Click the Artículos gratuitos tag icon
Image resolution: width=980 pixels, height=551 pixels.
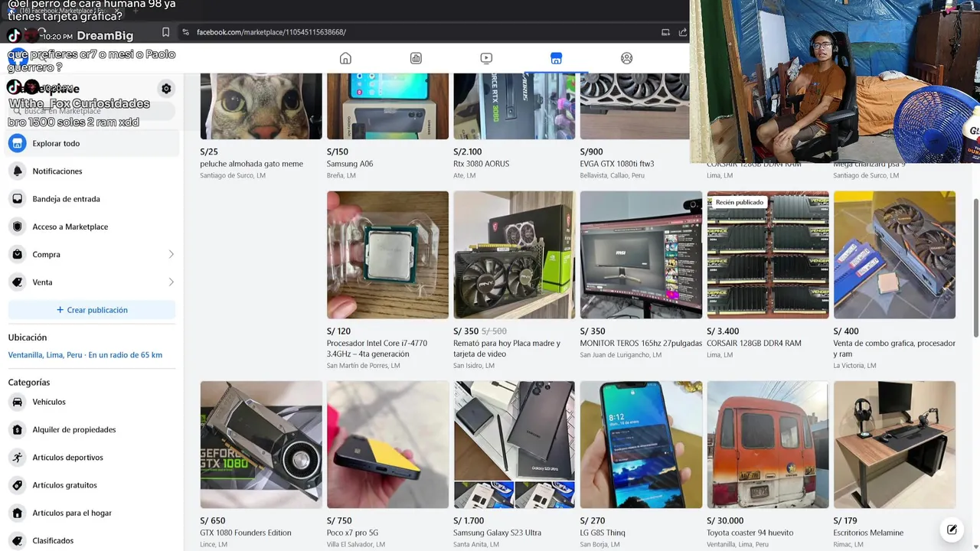coord(17,485)
